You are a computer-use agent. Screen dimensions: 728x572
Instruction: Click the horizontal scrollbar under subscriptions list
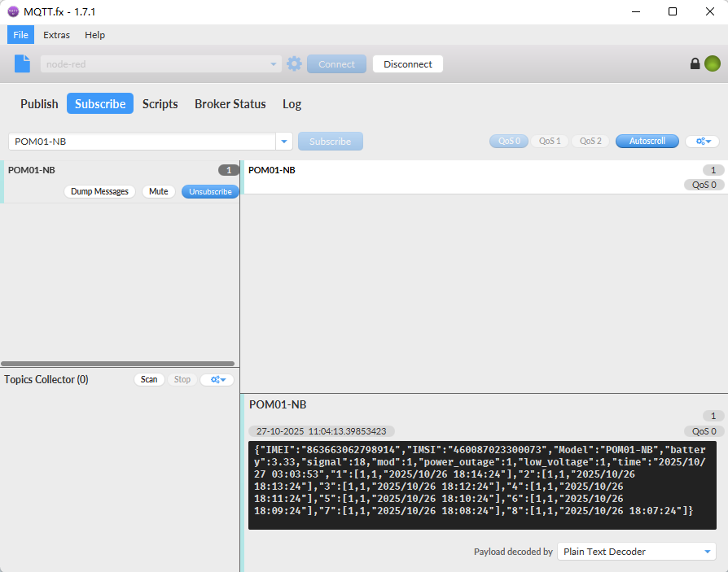pos(117,364)
